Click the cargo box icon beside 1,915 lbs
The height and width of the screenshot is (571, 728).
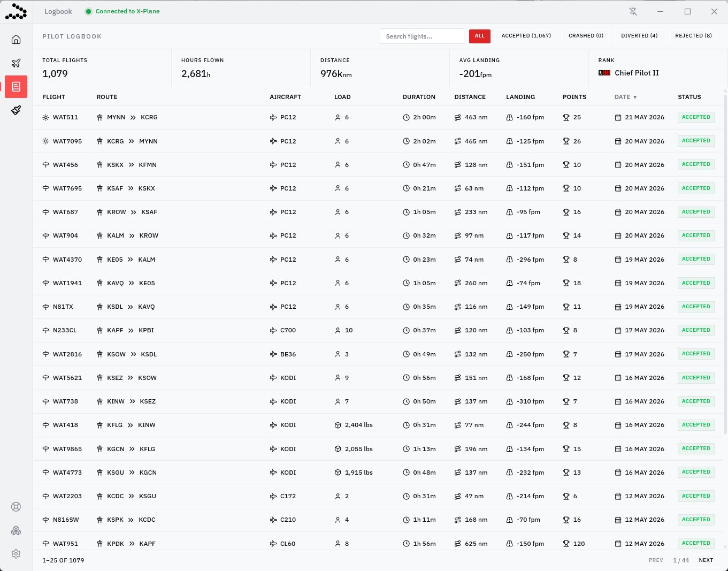pos(338,473)
